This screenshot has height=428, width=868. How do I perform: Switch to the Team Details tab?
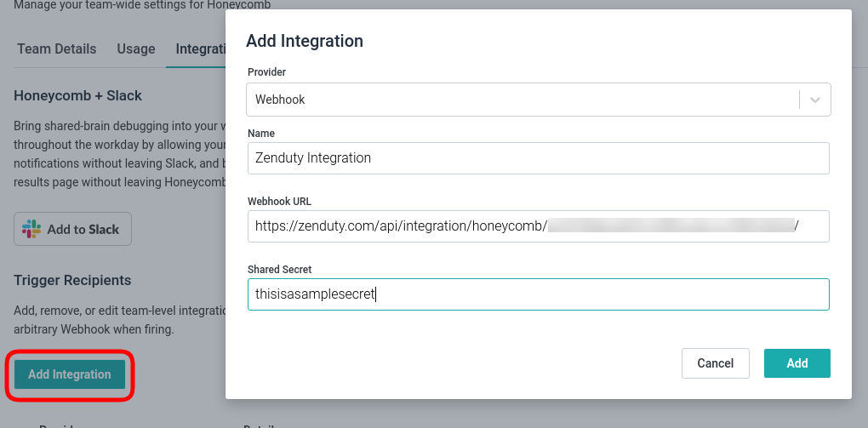pos(56,49)
